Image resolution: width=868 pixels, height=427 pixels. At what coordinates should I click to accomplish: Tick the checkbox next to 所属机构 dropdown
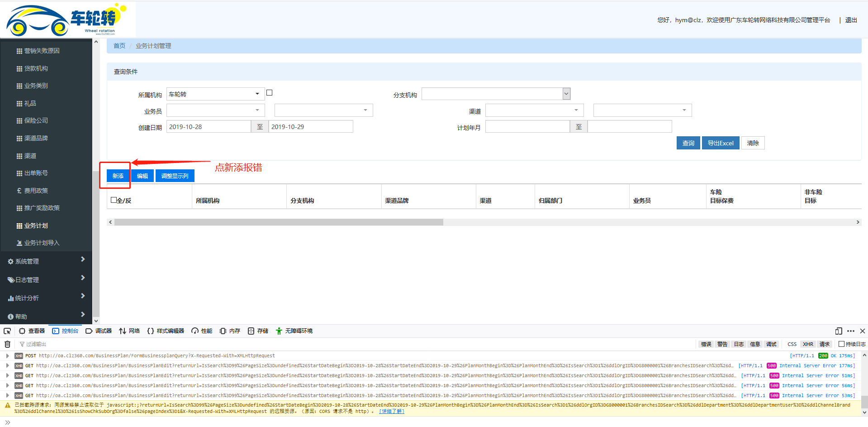pos(270,93)
